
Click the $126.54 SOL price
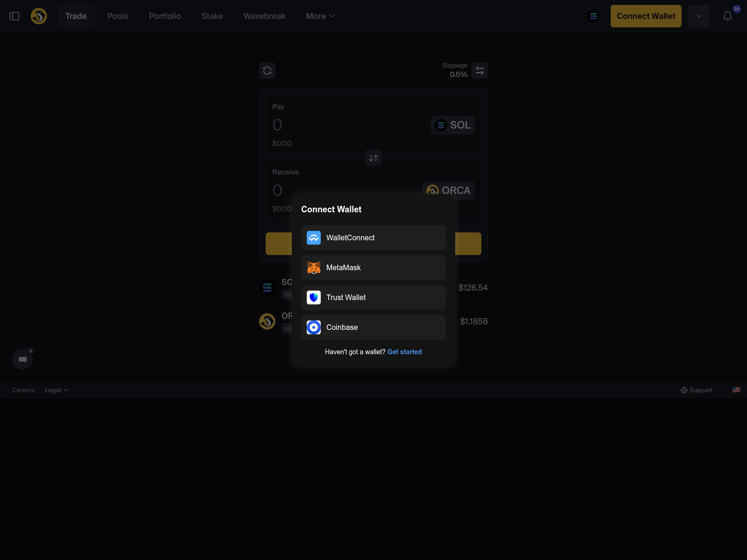pyautogui.click(x=473, y=288)
